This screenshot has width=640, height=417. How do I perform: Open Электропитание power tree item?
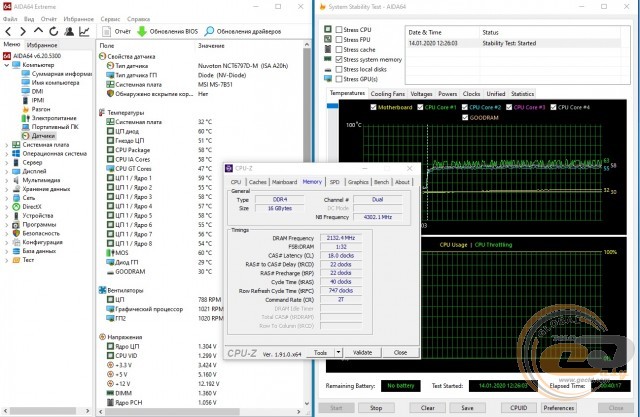(x=49, y=118)
